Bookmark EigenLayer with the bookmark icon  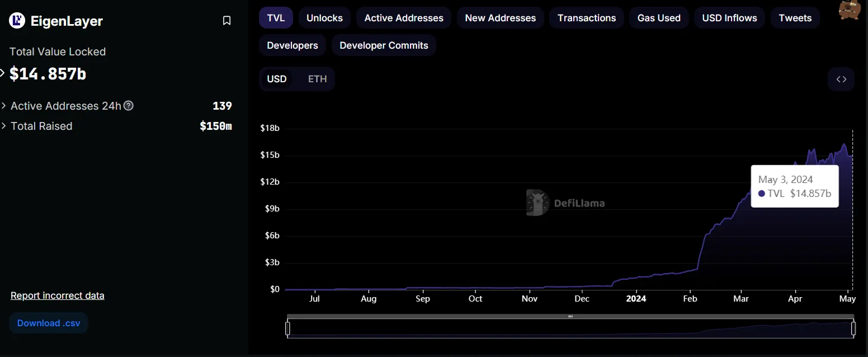tap(227, 21)
